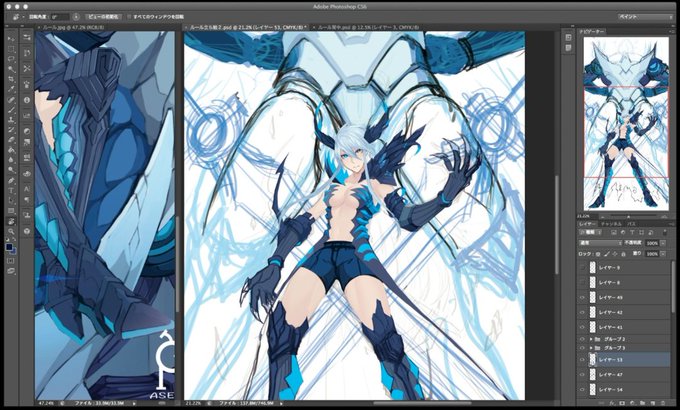Toggle lock transparent pixels

coord(598,254)
